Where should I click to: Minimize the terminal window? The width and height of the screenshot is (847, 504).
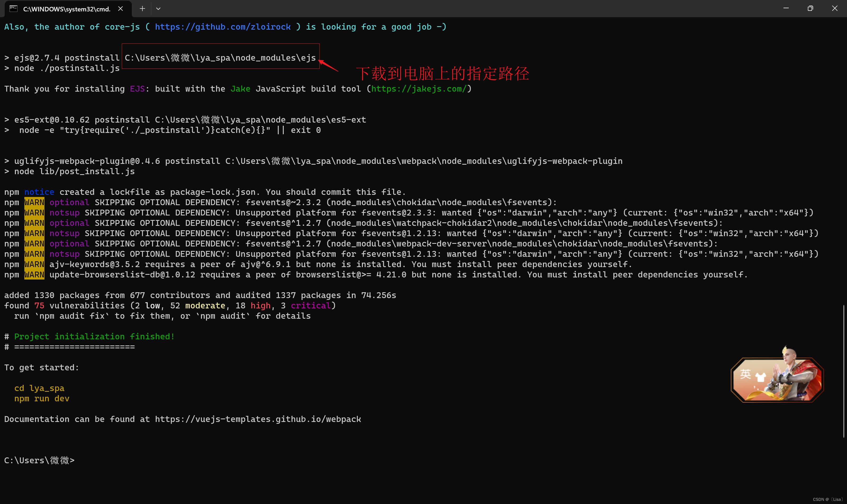pyautogui.click(x=786, y=8)
